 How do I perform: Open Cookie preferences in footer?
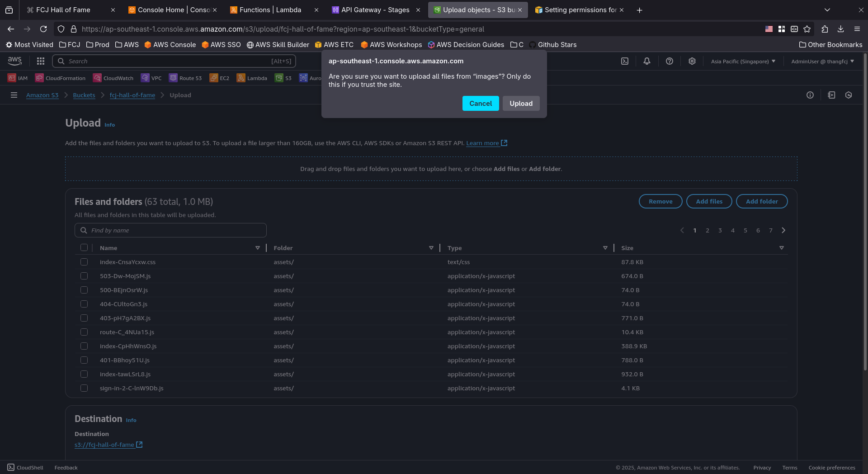[832, 468]
